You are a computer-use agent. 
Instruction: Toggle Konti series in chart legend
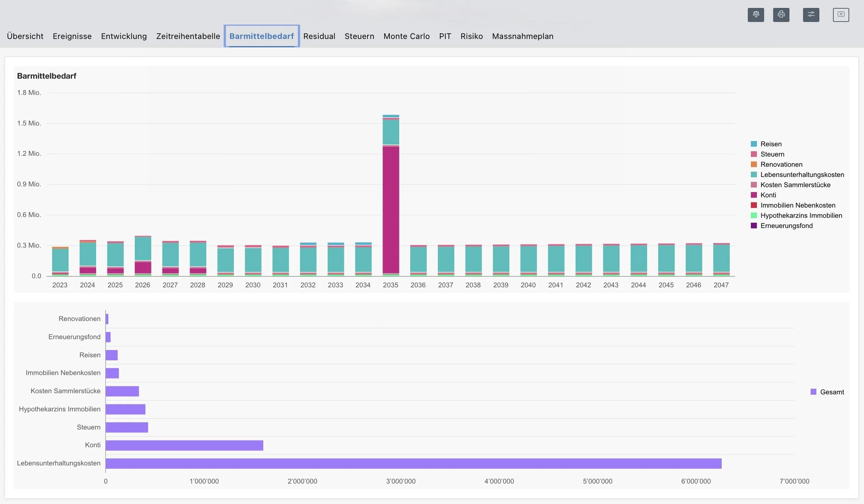[x=768, y=195]
